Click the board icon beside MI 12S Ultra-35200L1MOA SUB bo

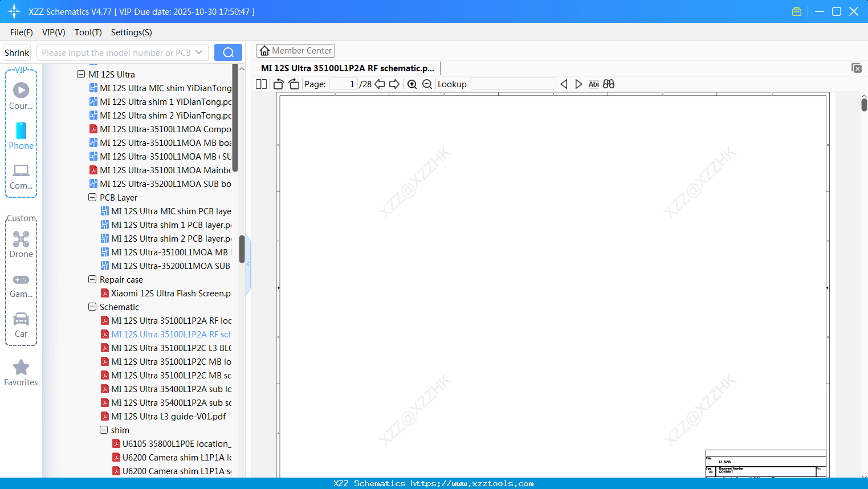pyautogui.click(x=93, y=184)
